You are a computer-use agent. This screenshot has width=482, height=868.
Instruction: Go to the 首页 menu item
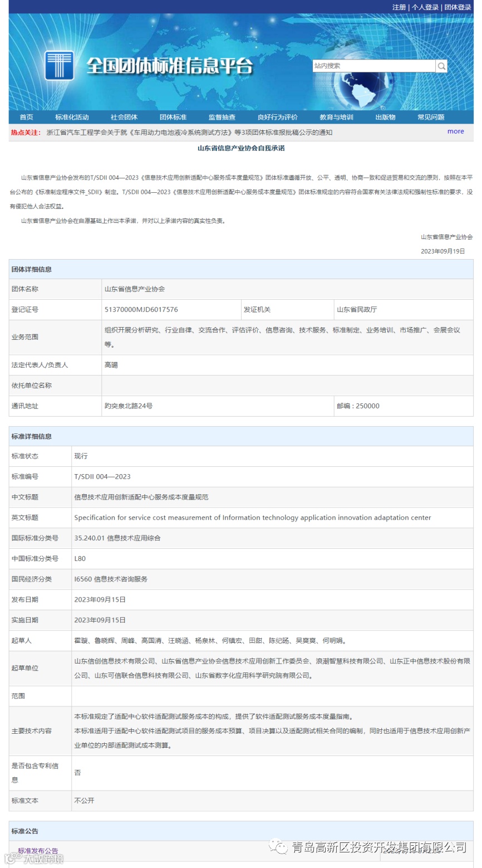pyautogui.click(x=26, y=117)
